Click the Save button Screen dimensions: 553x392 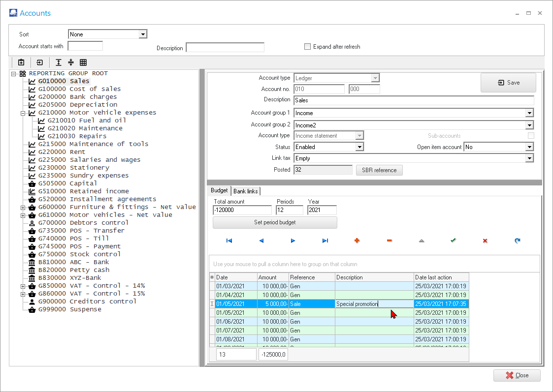coord(508,83)
